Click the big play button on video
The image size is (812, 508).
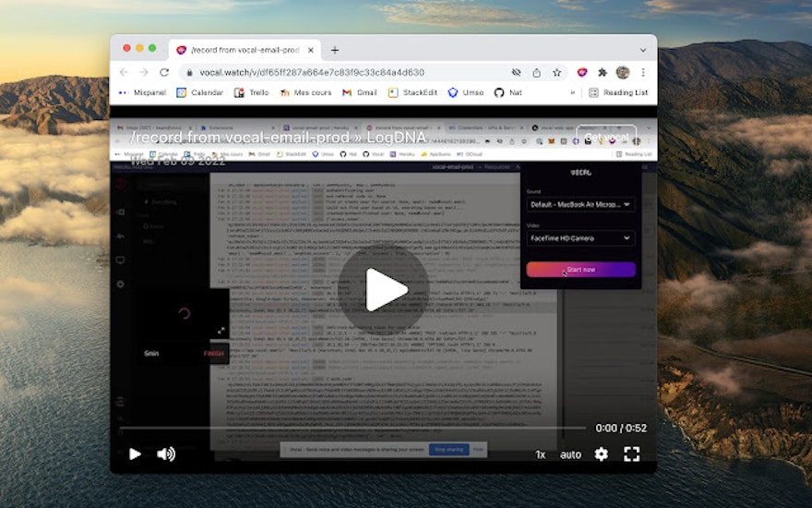pyautogui.click(x=384, y=289)
